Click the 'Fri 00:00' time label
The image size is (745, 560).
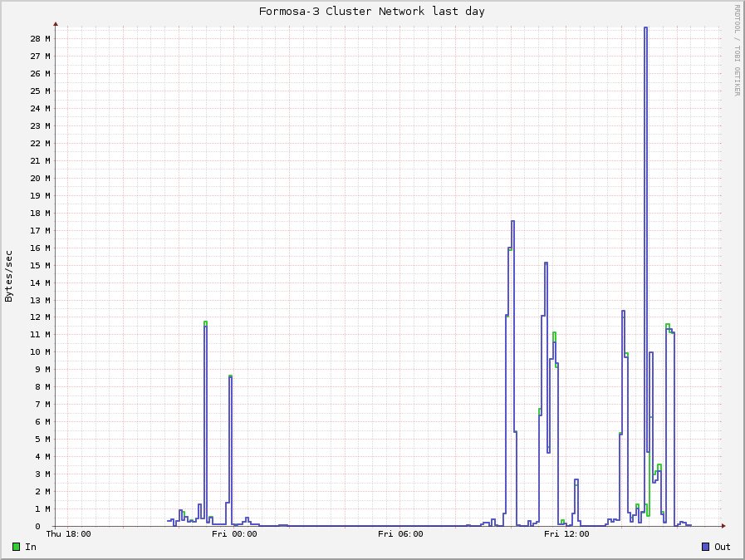pyautogui.click(x=234, y=534)
